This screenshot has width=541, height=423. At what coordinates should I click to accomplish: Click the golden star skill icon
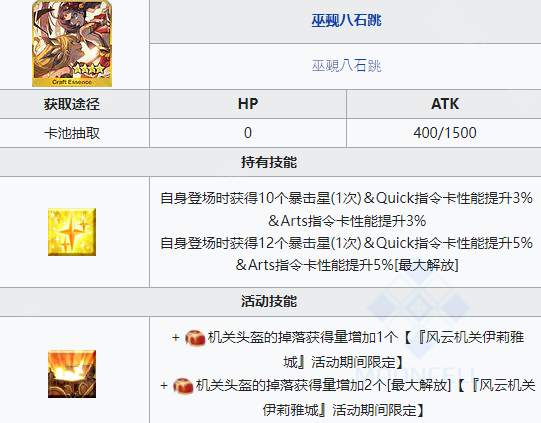(x=72, y=232)
